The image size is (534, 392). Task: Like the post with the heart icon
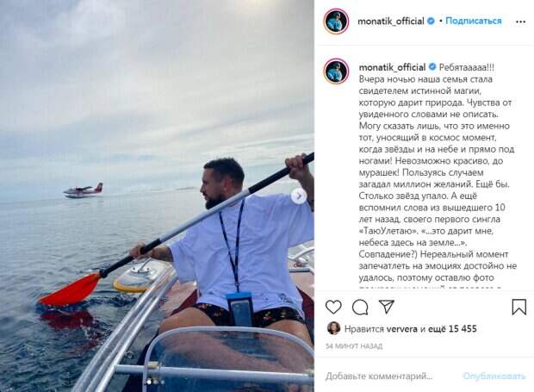click(x=333, y=307)
